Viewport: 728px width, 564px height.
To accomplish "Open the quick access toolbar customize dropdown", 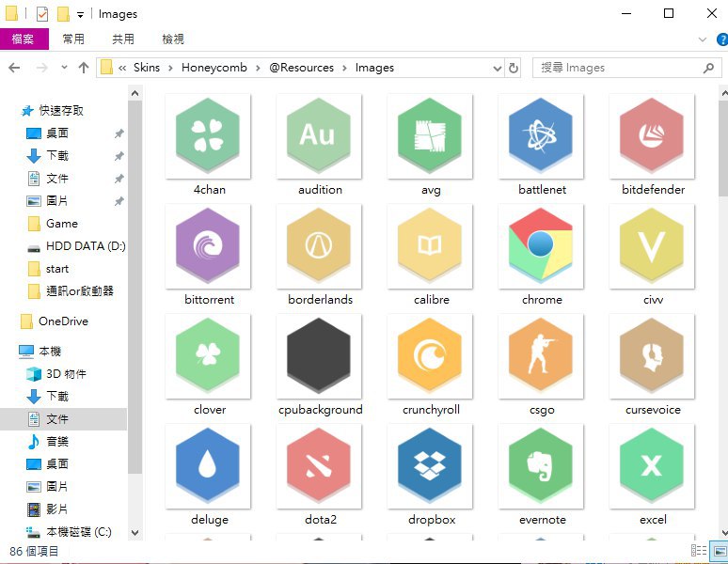I will 80,15.
